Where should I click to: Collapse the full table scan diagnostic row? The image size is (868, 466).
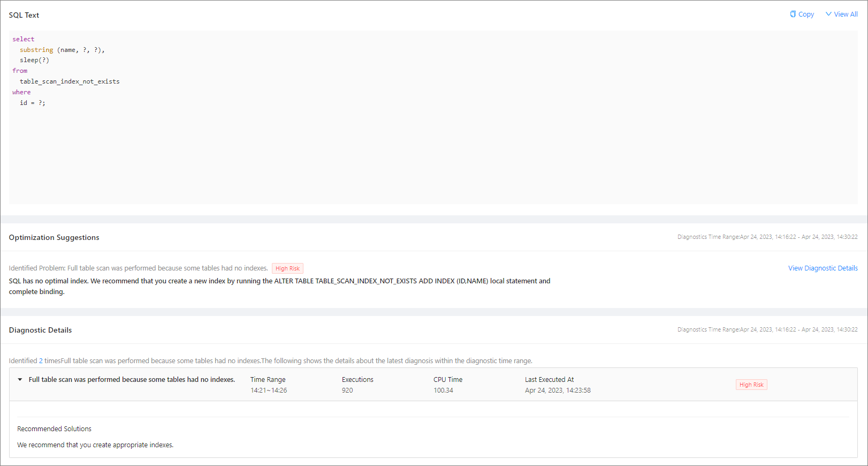pos(20,380)
